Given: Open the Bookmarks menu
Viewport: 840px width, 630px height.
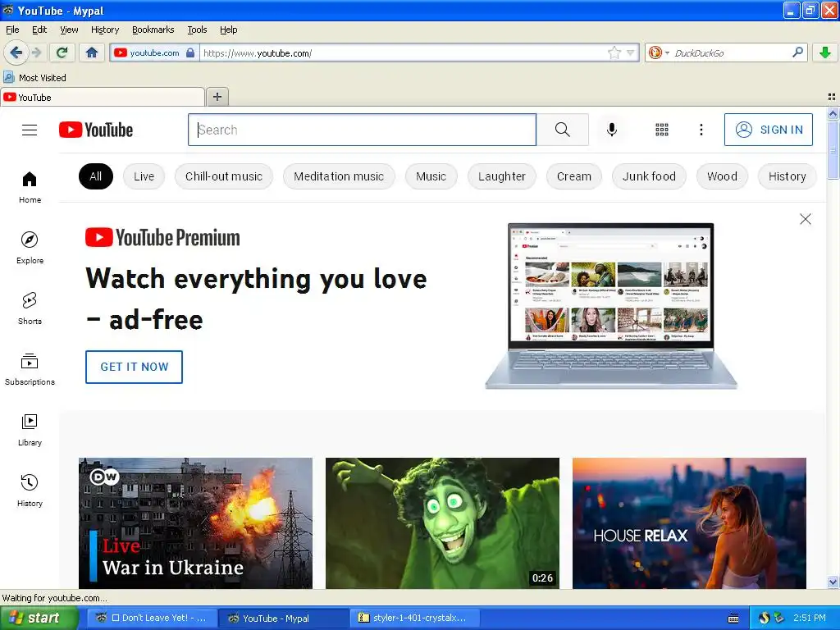Looking at the screenshot, I should click(x=153, y=30).
